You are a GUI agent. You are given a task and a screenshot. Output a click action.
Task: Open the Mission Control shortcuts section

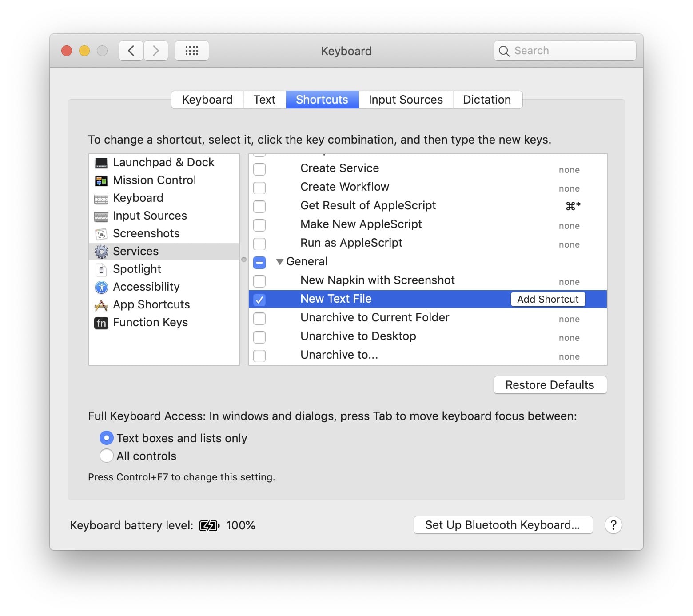click(154, 180)
